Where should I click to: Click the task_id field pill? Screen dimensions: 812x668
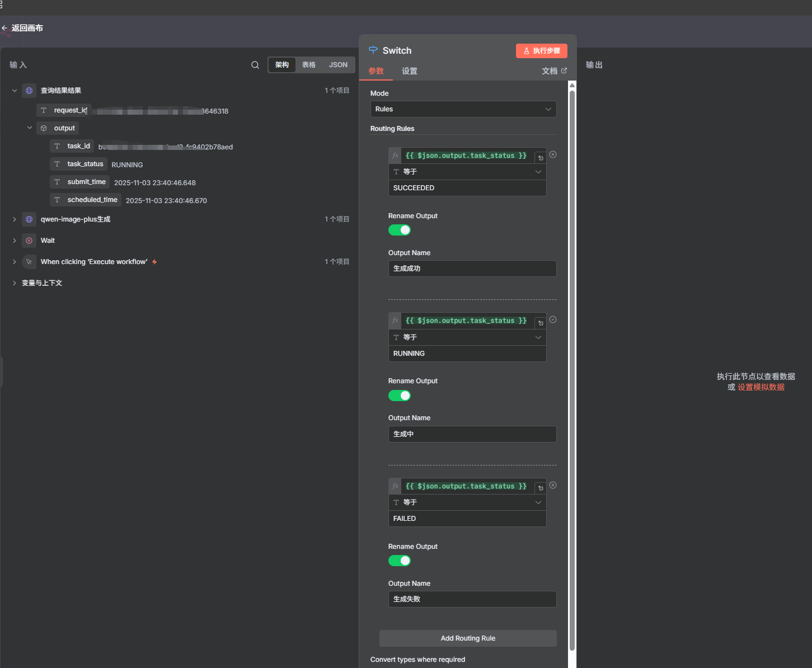[x=72, y=146]
